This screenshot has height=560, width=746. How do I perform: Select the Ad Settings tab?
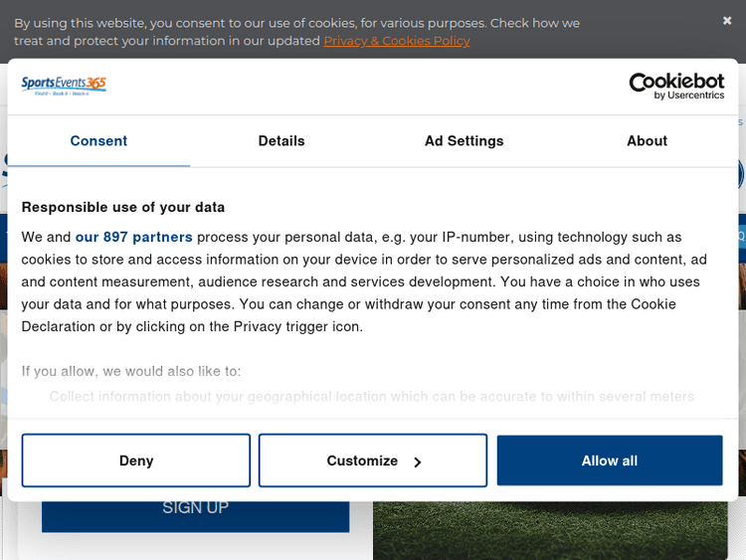coord(464,141)
